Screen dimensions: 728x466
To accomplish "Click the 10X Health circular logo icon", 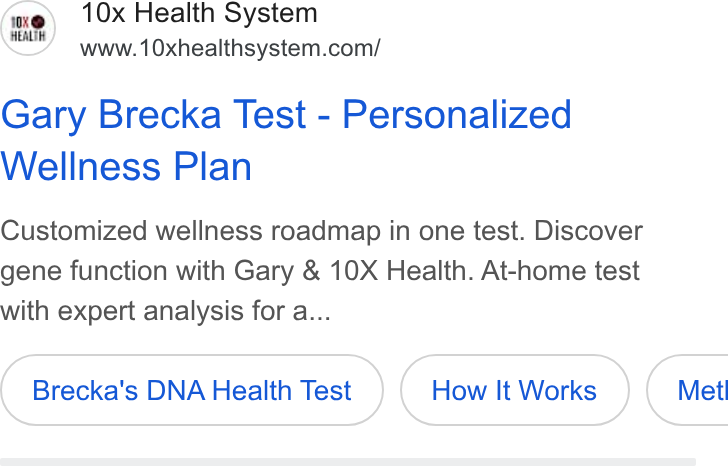I will click(x=28, y=28).
